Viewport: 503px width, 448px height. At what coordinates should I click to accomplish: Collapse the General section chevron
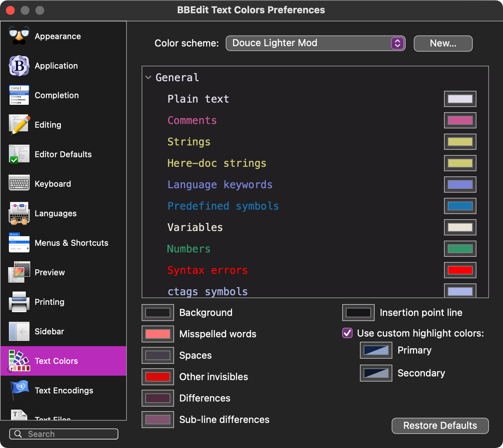[x=148, y=77]
